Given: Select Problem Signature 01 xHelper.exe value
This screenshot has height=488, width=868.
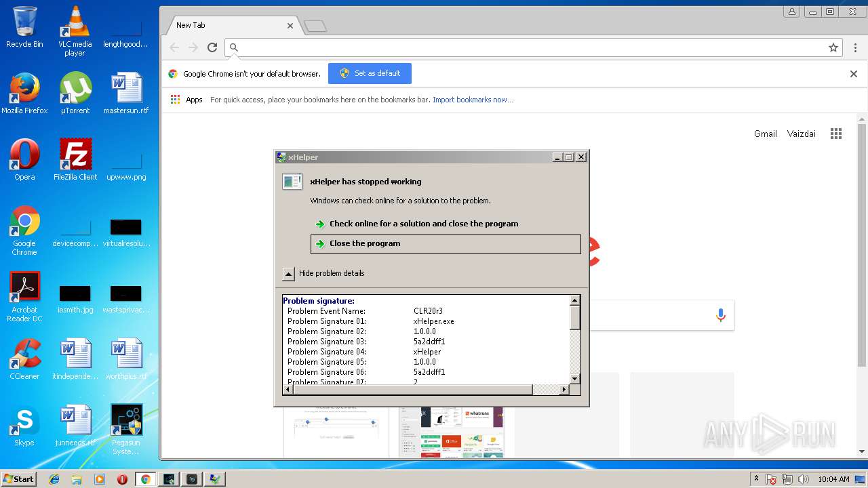Looking at the screenshot, I should click(x=434, y=321).
